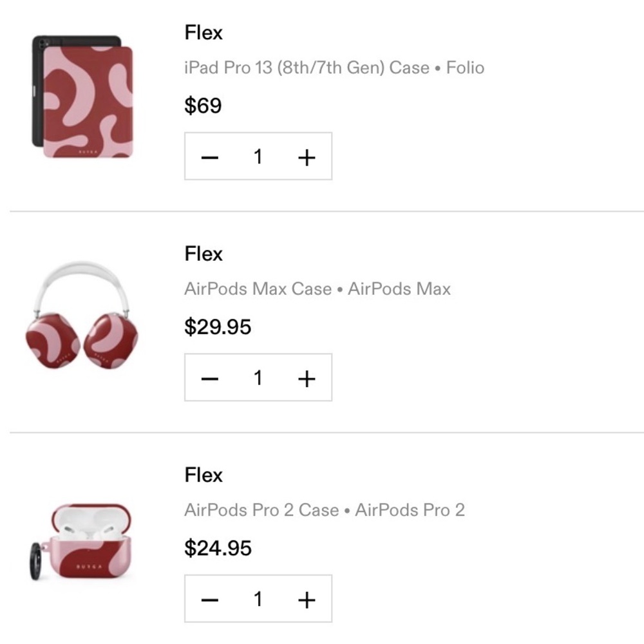Click the $69 price label
This screenshot has width=644, height=644.
click(203, 105)
